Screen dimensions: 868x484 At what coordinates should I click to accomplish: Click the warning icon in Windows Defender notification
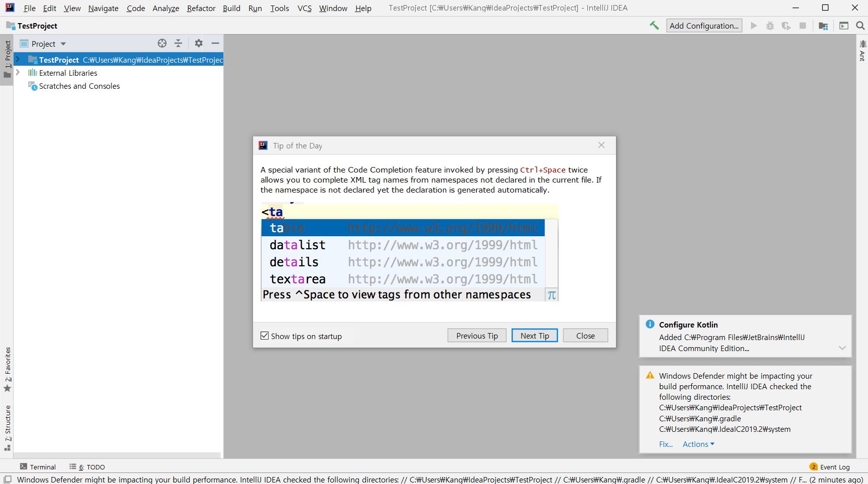pos(650,375)
